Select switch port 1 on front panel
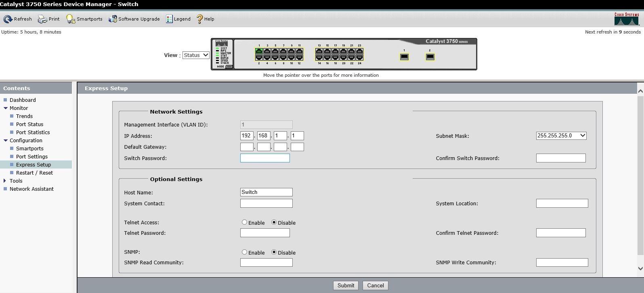644x293 pixels. 259,51
